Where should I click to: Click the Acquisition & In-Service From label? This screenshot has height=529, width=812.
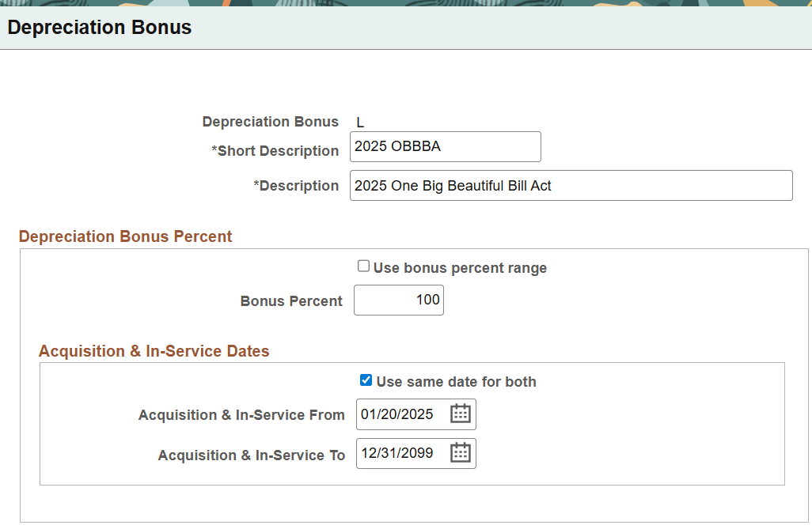(x=241, y=415)
